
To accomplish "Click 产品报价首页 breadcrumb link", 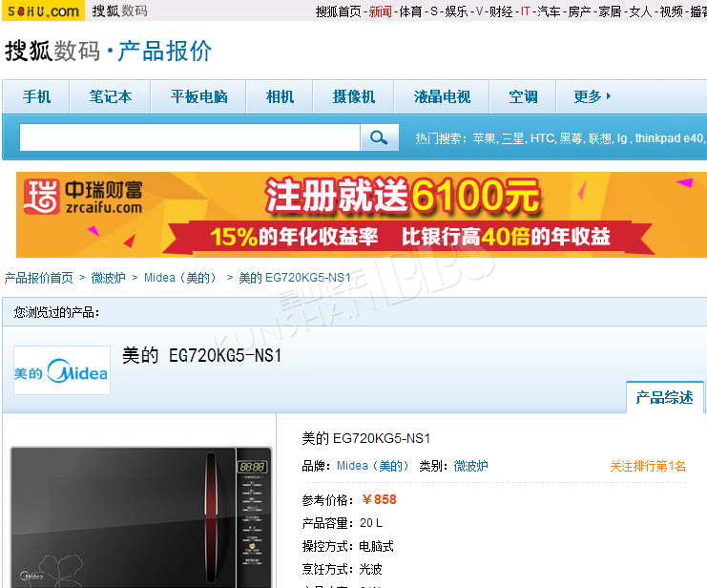I will (x=39, y=278).
